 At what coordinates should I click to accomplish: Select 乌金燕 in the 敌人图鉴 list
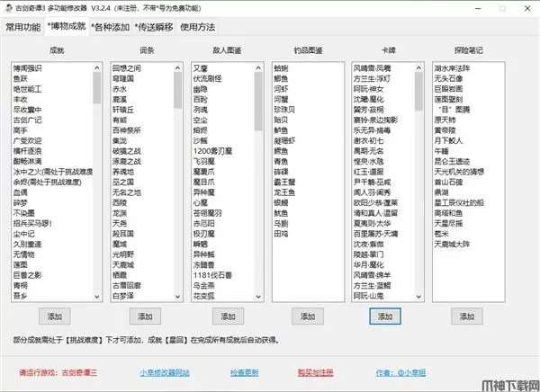204,285
